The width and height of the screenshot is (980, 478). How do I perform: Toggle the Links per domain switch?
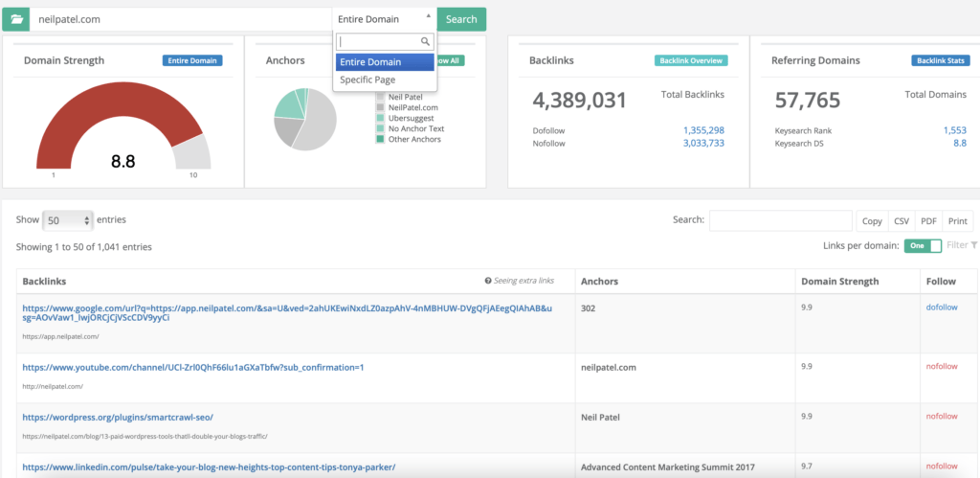point(923,246)
